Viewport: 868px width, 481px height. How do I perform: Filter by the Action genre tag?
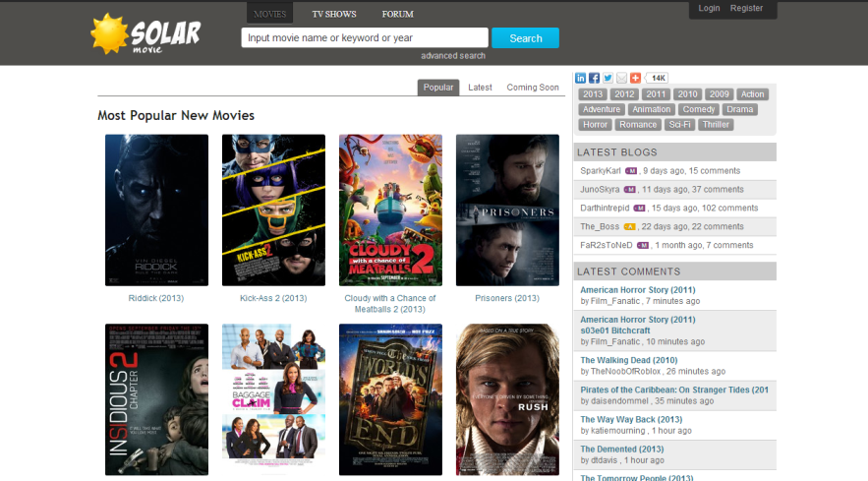coord(752,94)
